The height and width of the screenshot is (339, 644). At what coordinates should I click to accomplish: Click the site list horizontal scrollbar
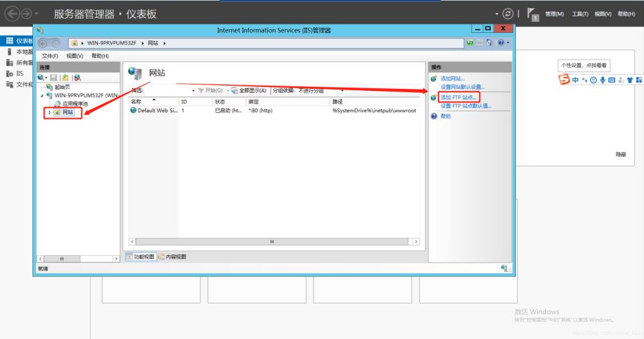tap(274, 242)
